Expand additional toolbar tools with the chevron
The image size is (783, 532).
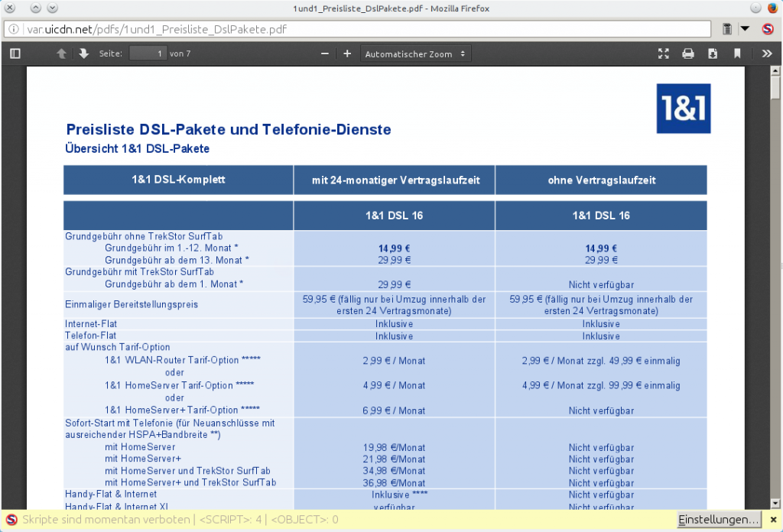click(x=766, y=54)
